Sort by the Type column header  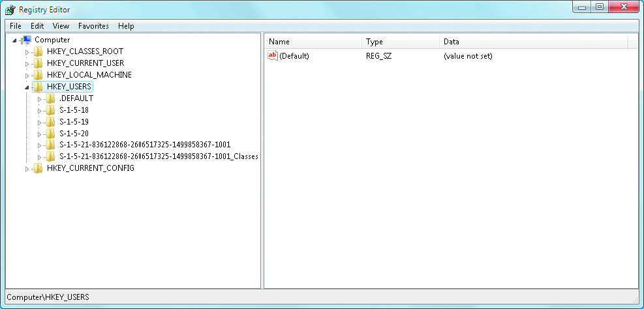(401, 42)
